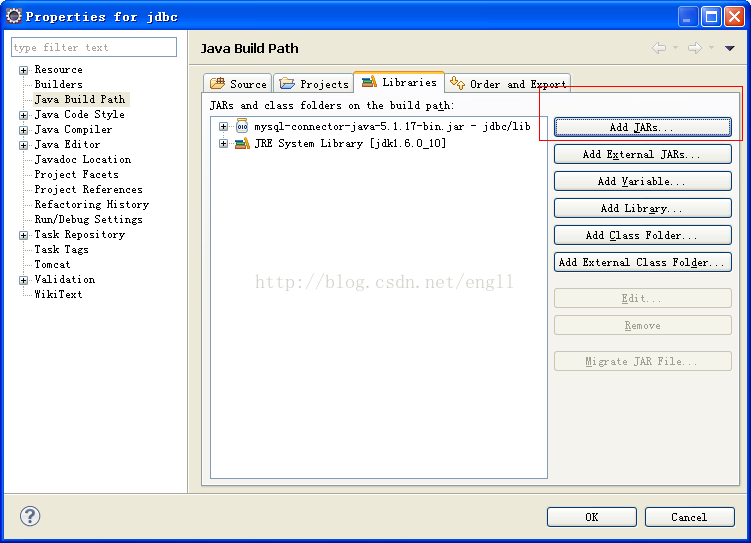The height and width of the screenshot is (543, 751).
Task: Select the Libraries tab
Action: click(399, 82)
